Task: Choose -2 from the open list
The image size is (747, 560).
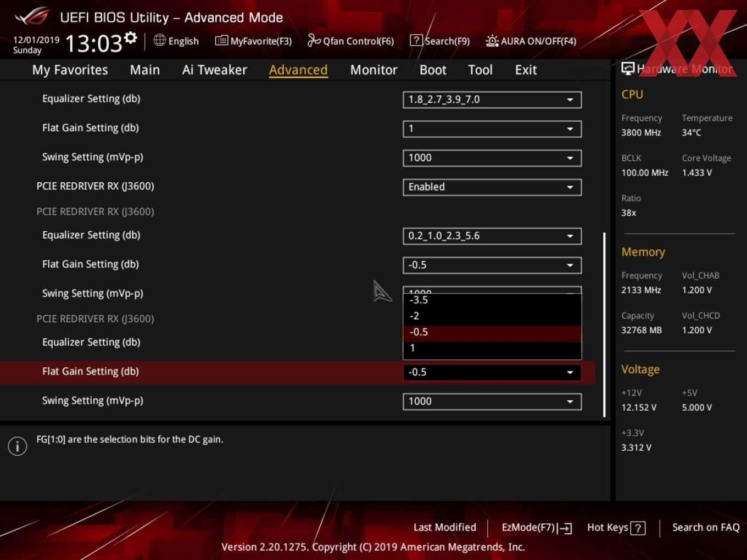Action: point(492,316)
